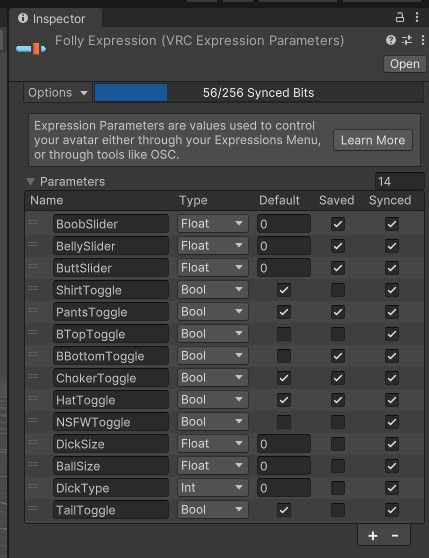Click the plus icon to add parameter
The height and width of the screenshot is (558, 429).
[x=373, y=536]
